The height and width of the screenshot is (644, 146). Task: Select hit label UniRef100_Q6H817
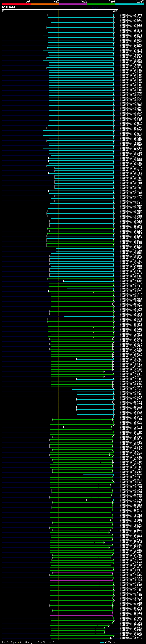tap(131, 296)
